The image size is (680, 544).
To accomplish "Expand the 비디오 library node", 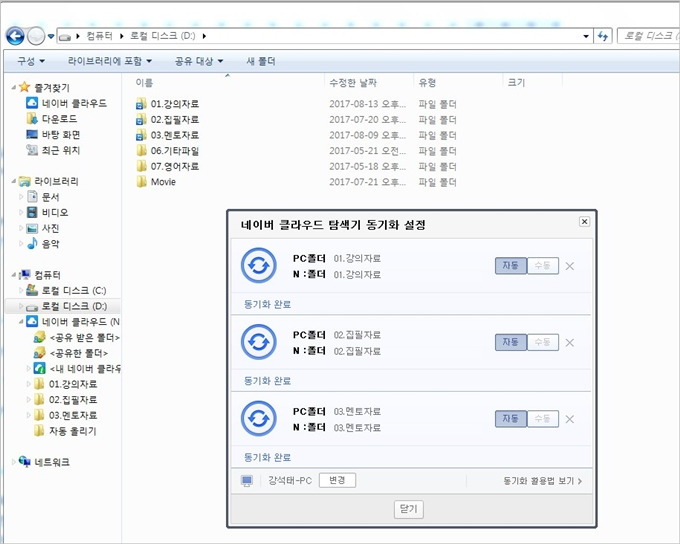I will (21, 213).
